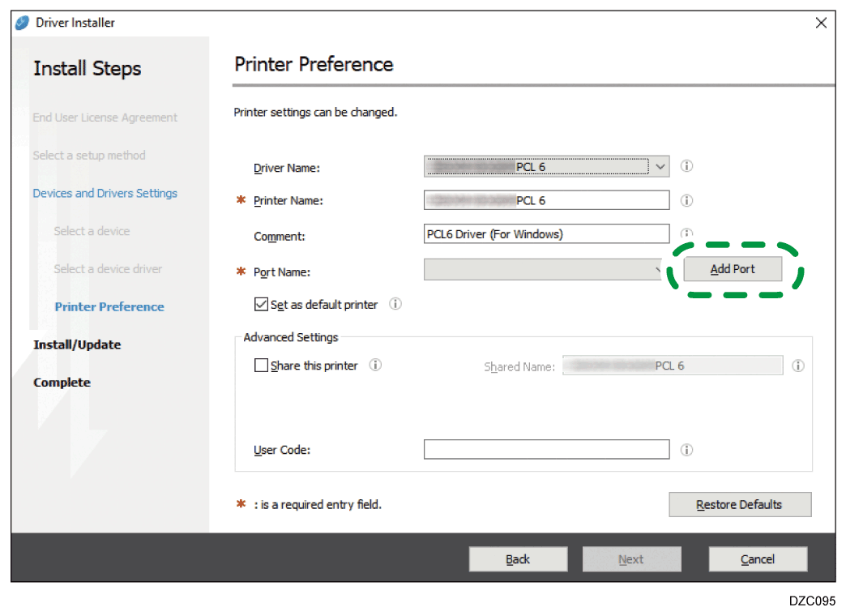Viewport: 846px width, 616px height.
Task: Cancel the driver installation
Action: [758, 559]
